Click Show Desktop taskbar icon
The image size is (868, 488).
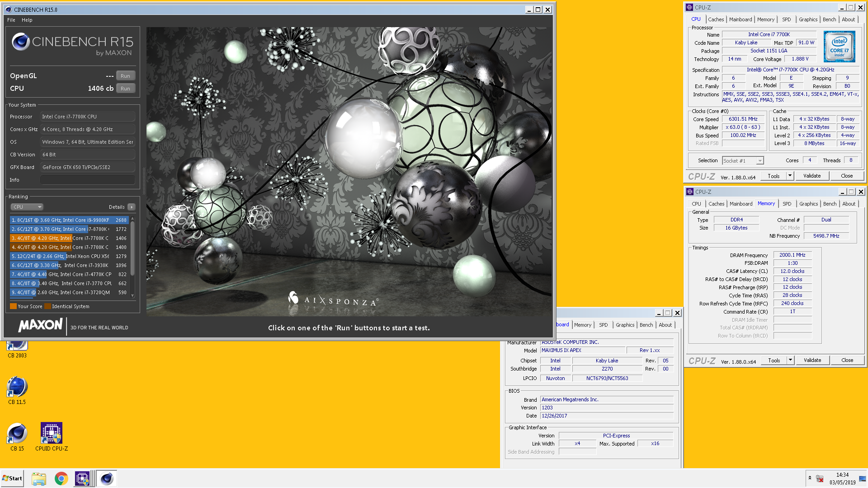coord(863,479)
